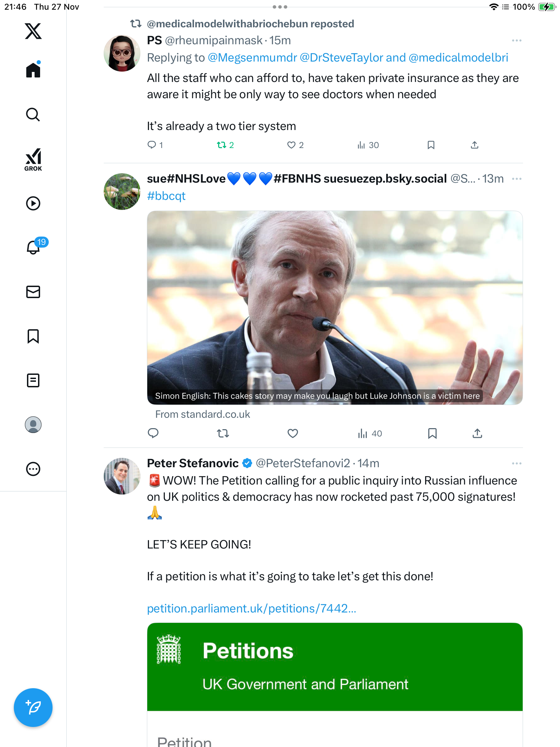
Task: Open the Search page in sidebar
Action: pyautogui.click(x=33, y=114)
